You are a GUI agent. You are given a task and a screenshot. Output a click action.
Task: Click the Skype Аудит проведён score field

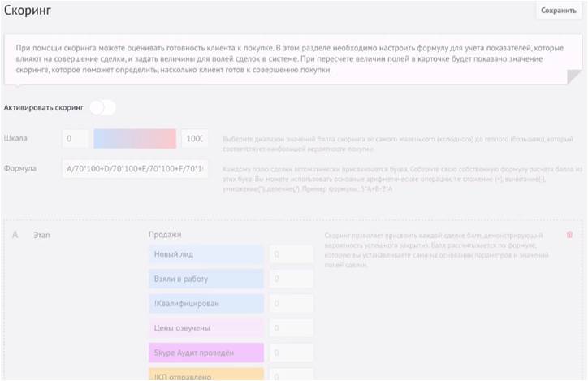coord(291,353)
